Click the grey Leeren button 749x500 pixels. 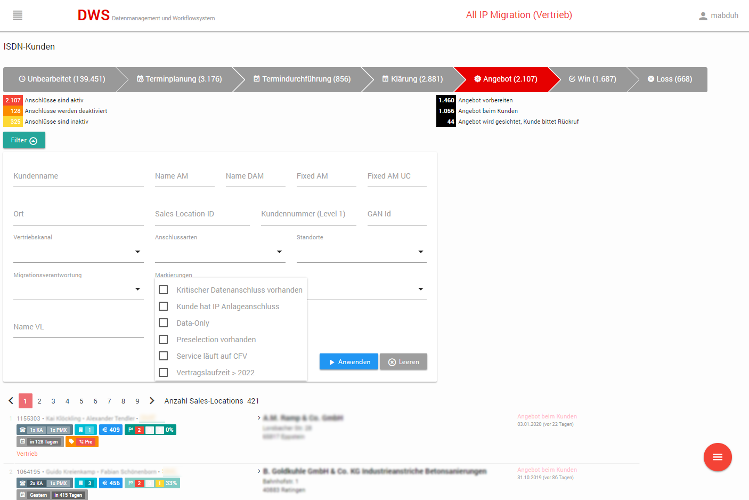pos(403,362)
